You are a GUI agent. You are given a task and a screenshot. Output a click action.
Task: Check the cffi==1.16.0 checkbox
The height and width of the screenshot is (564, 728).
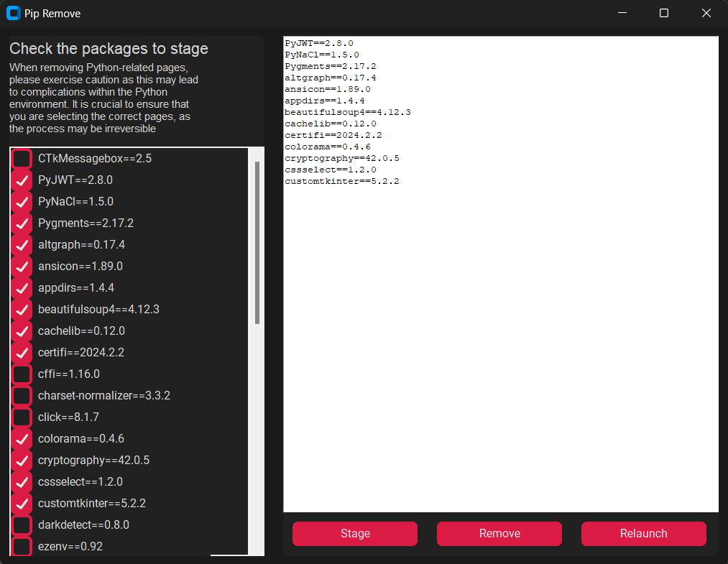click(22, 374)
